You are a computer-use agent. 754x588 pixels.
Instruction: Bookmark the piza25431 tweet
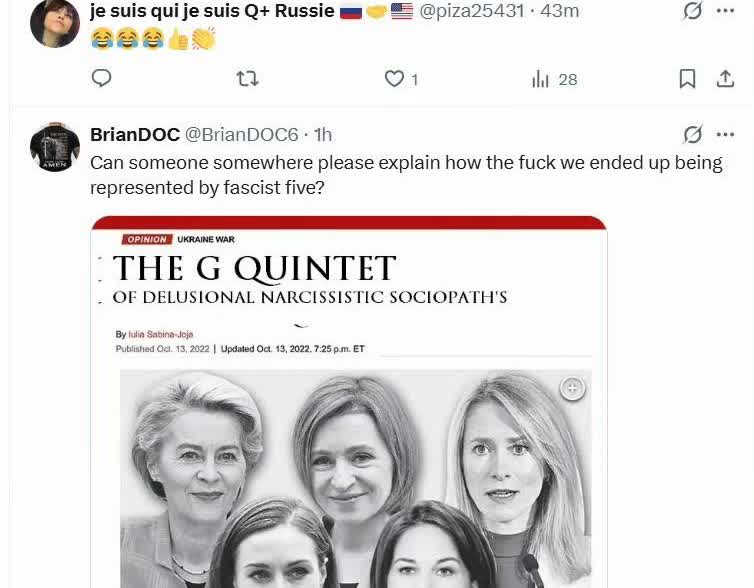click(x=687, y=79)
